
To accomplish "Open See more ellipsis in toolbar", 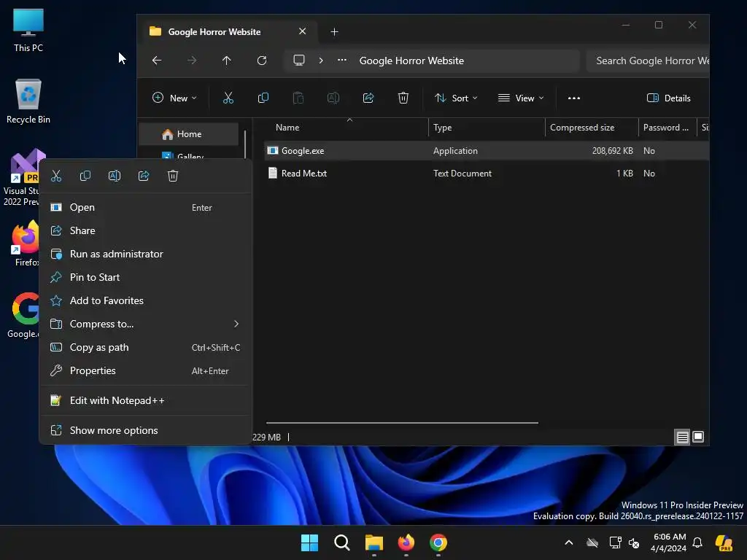I will pyautogui.click(x=574, y=98).
